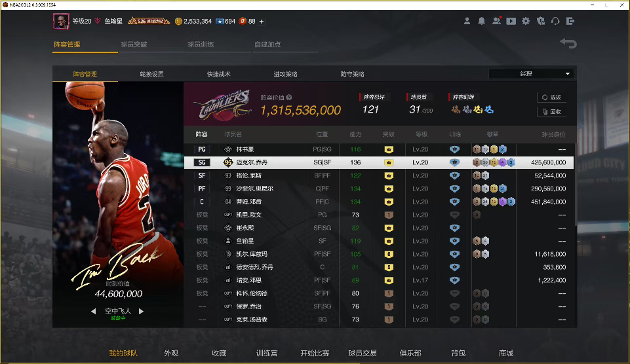Viewport: 630px width, 364px height.
Task: Show next moment card with right arrow
Action: coord(141,311)
